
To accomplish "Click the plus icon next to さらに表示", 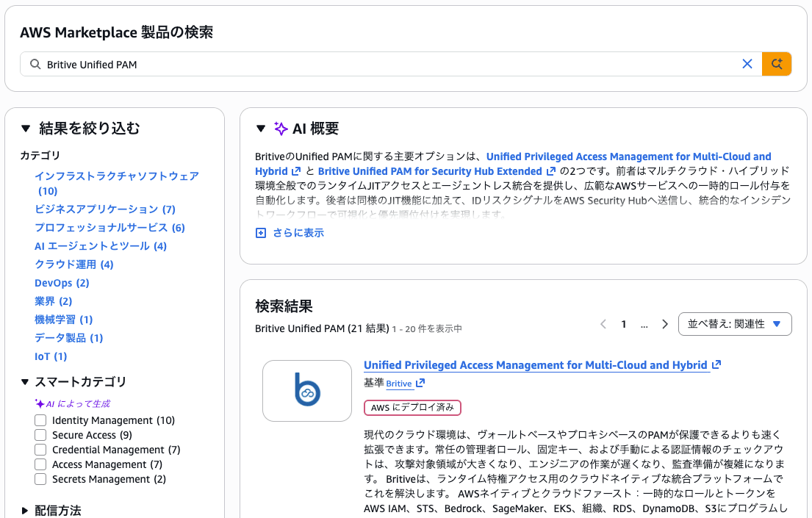I will tap(262, 234).
